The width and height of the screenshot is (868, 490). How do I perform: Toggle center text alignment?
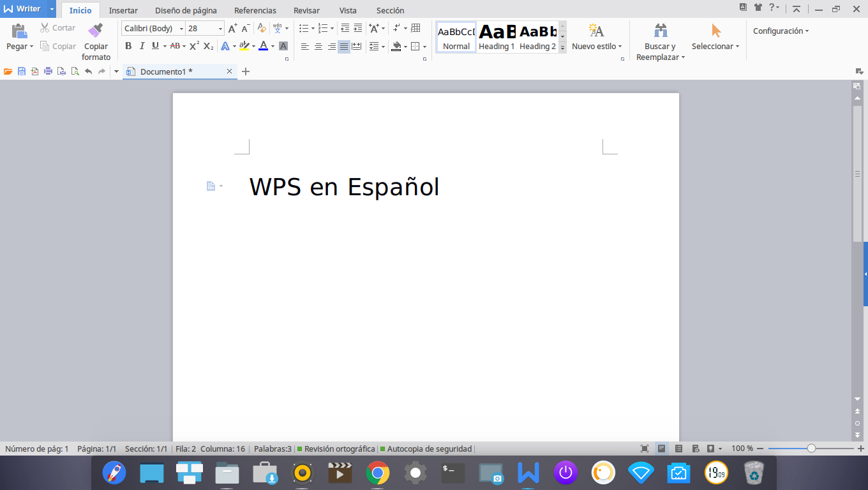[x=317, y=45]
